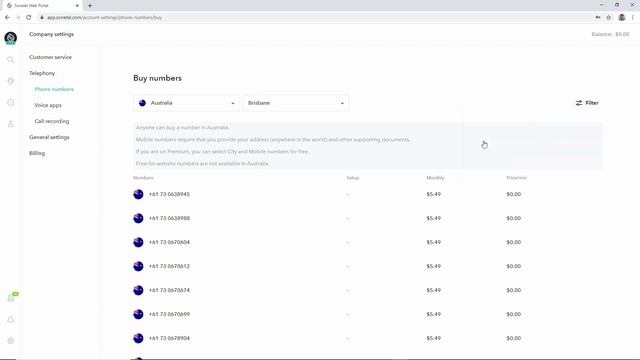Open Billing settings

coord(37,153)
